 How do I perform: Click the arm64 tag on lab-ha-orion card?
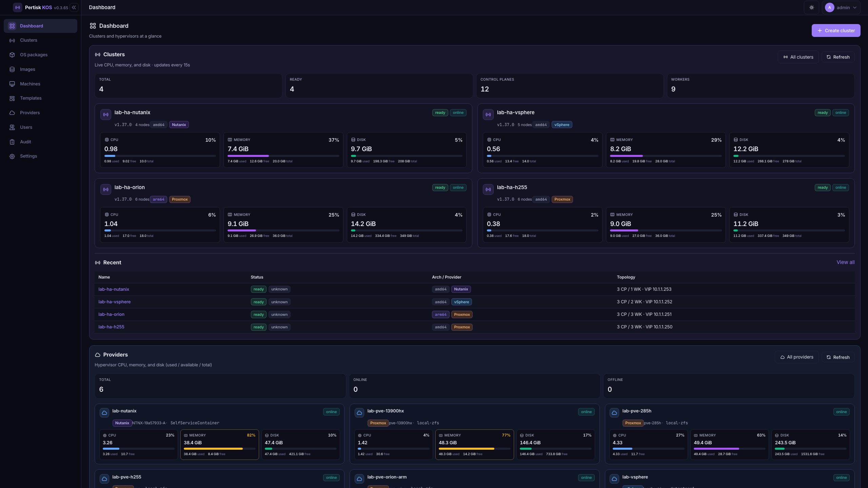click(158, 200)
